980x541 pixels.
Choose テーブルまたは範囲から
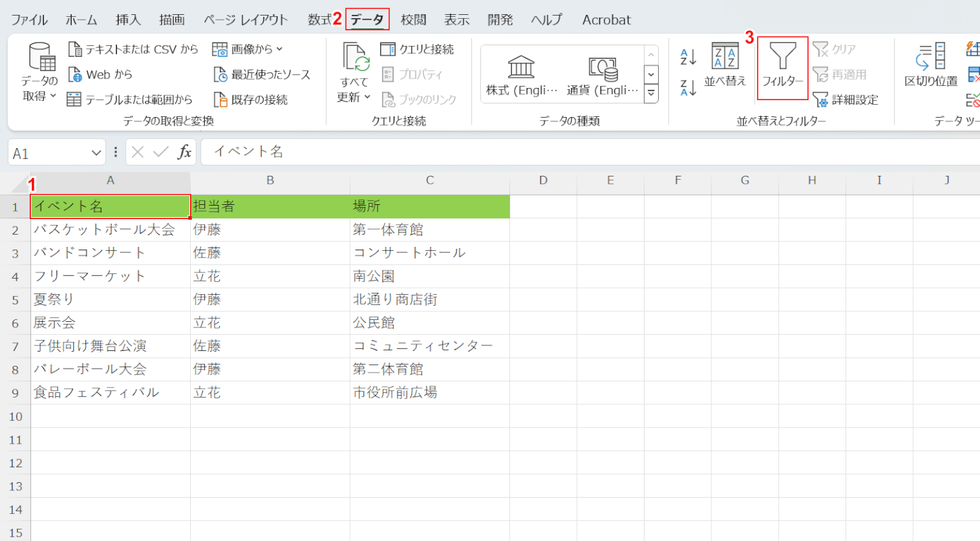click(x=130, y=99)
